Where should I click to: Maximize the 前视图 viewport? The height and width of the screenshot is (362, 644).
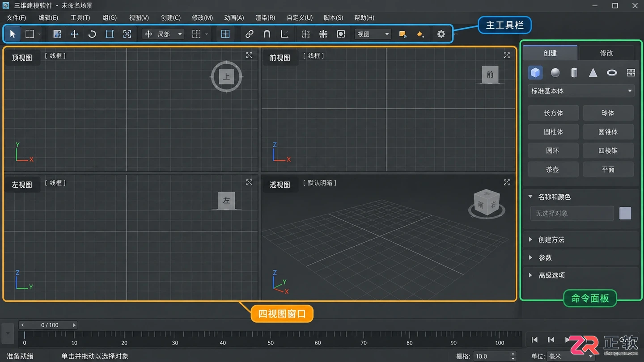tap(507, 55)
